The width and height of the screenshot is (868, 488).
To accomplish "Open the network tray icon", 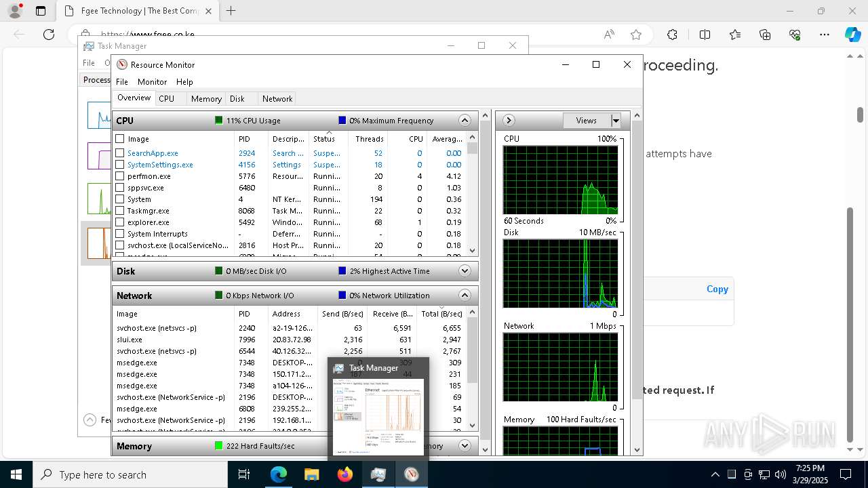I will pos(764,474).
